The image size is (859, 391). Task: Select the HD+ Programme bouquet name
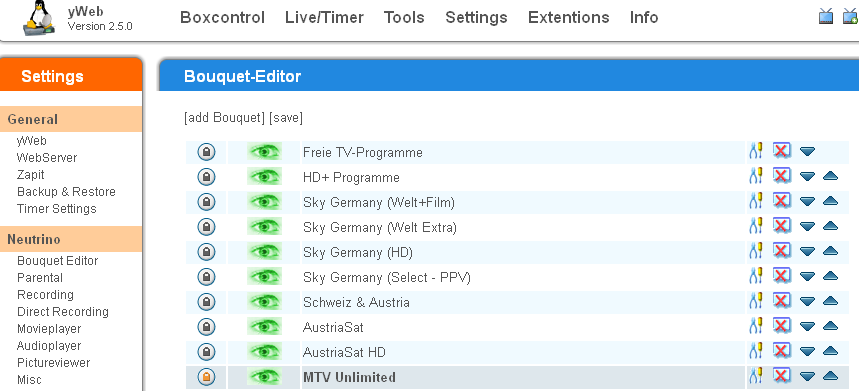(351, 177)
